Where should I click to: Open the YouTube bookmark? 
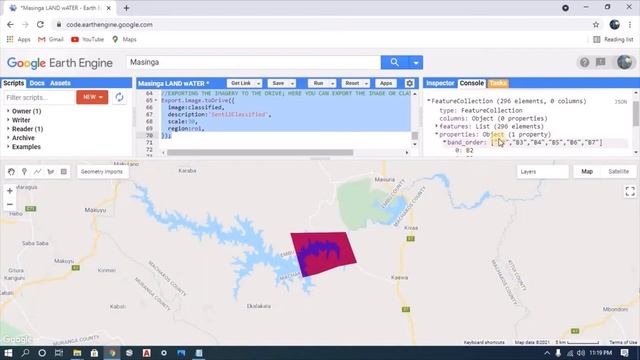click(87, 39)
